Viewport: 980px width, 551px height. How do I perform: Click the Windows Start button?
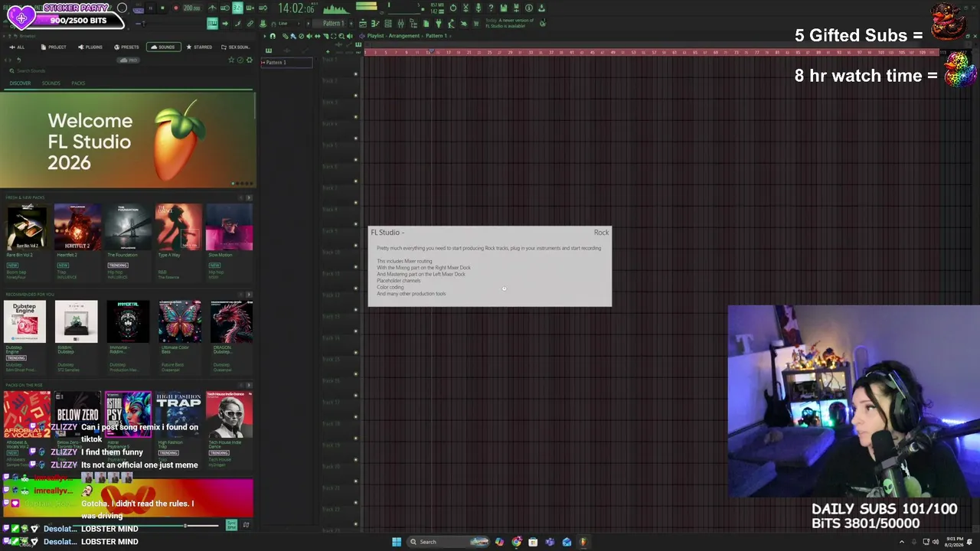click(x=397, y=542)
